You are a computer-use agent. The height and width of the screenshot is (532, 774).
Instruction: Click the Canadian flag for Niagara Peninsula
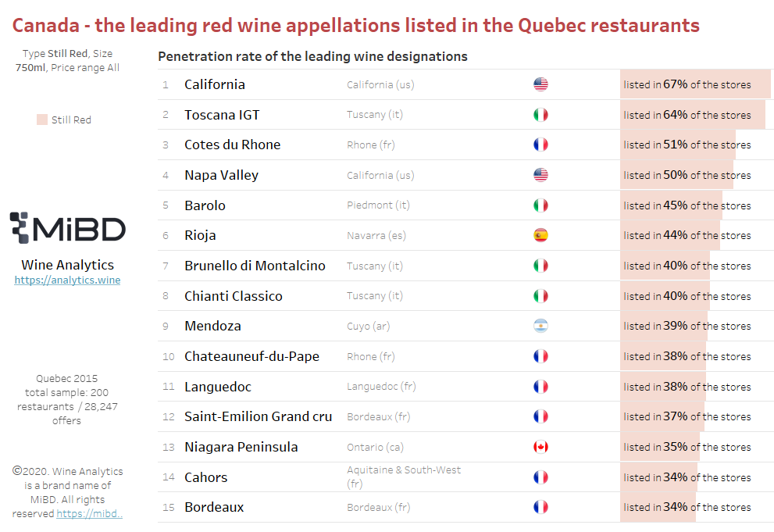tap(540, 447)
